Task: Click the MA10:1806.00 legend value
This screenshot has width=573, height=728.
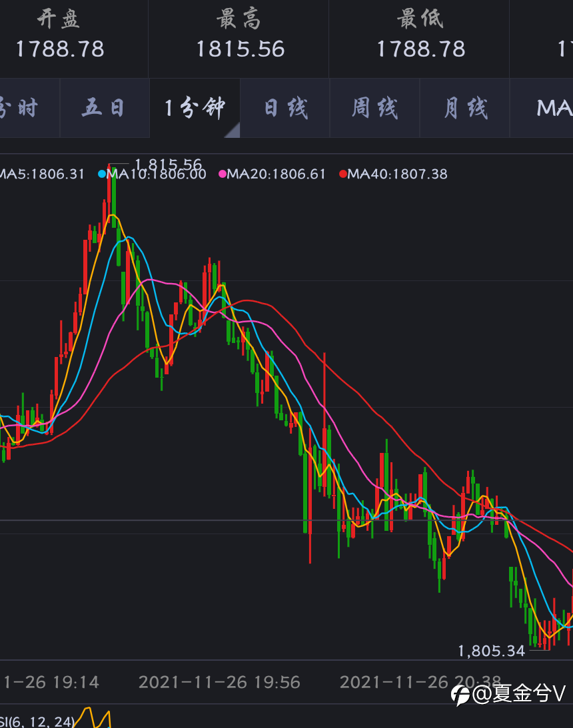Action: click(157, 174)
